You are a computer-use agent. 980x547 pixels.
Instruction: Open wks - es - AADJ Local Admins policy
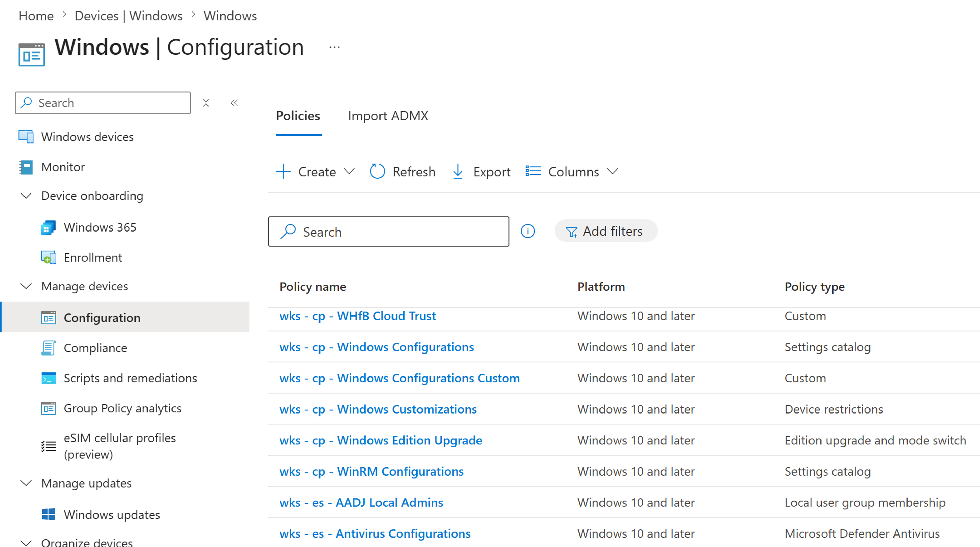click(361, 503)
